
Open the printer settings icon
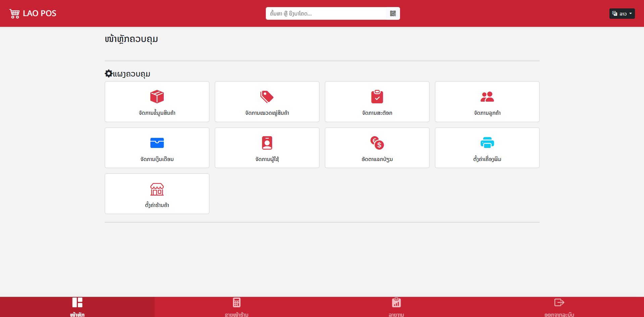coord(487,143)
